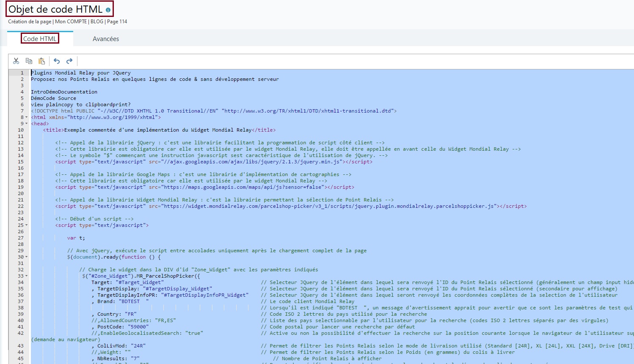Click breadcrumb text 'Création de la page'
634x364 pixels.
pyautogui.click(x=30, y=22)
